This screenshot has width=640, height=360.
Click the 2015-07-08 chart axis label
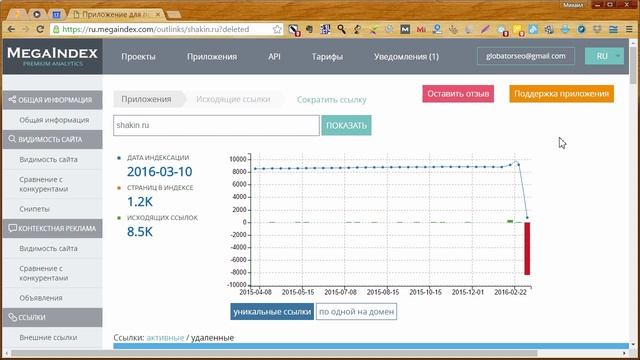340,292
